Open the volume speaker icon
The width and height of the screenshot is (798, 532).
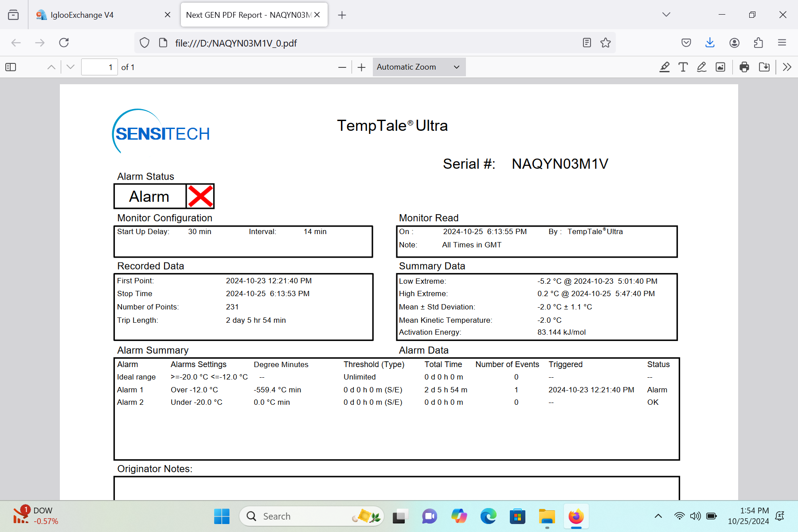tap(695, 516)
